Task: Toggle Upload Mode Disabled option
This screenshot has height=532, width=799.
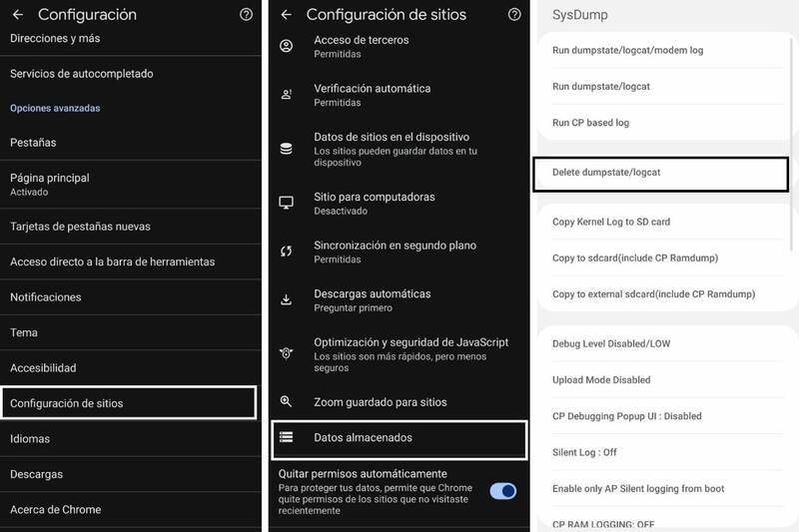Action: [x=601, y=379]
